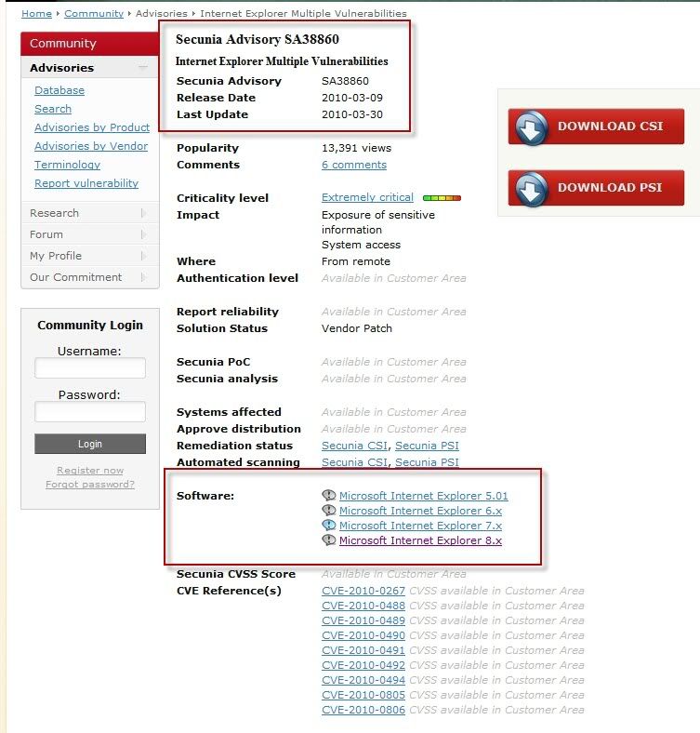700x733 pixels.
Task: Click the Community sidebar header
Action: click(90, 44)
